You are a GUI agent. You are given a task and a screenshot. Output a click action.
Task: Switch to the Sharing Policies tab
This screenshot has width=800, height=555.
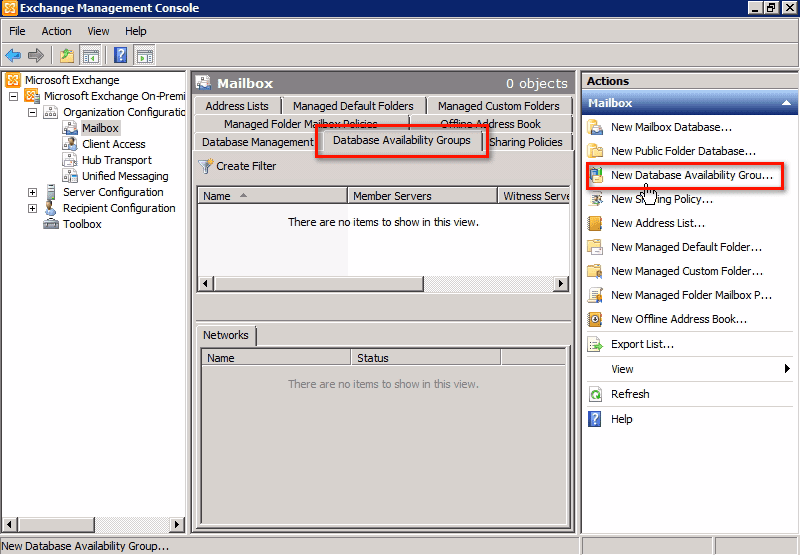[x=526, y=142]
